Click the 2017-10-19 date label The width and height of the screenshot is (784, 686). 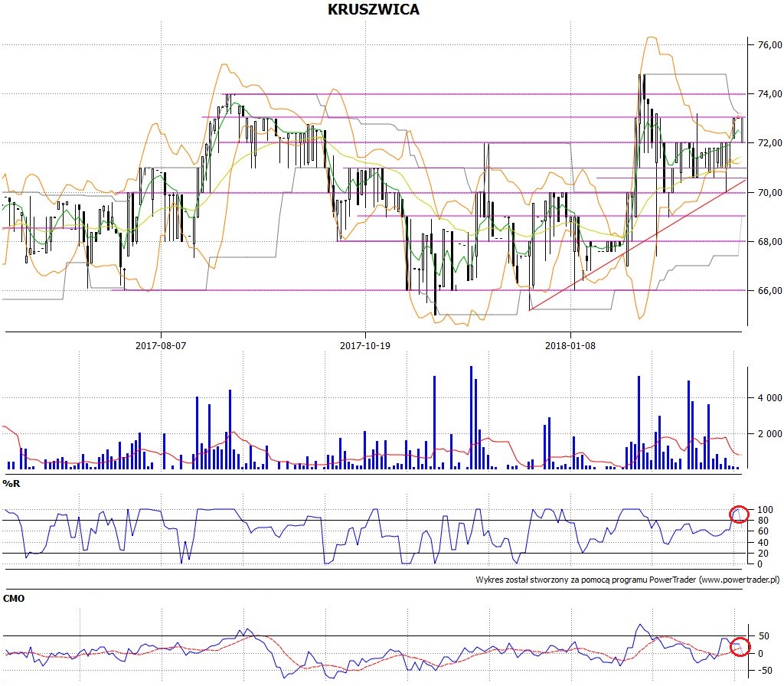tap(365, 345)
